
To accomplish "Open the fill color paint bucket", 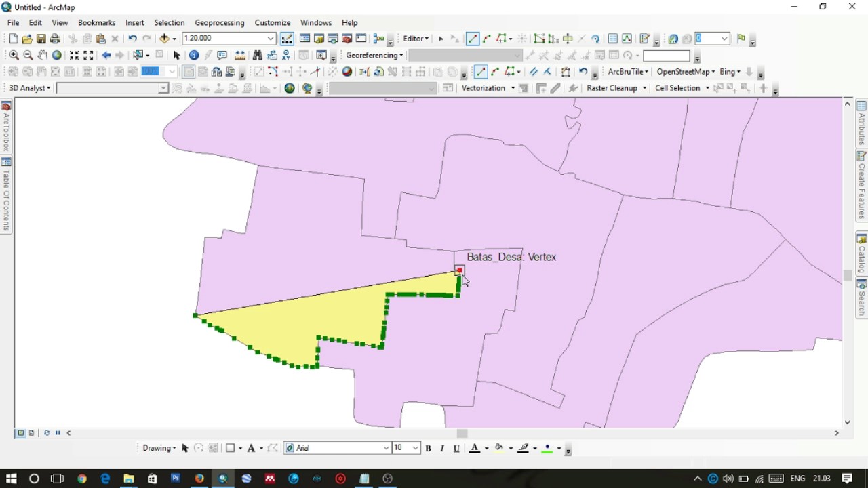I will point(500,448).
